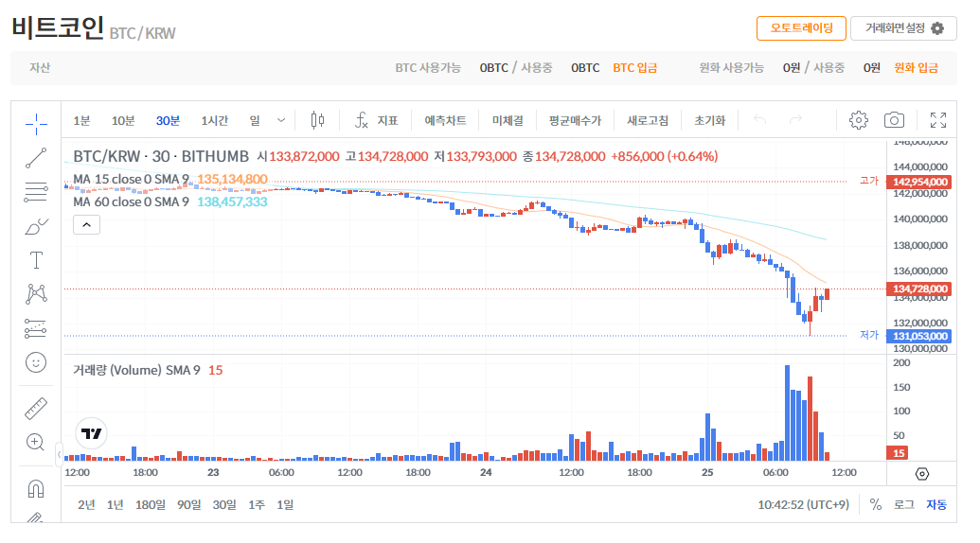Image resolution: width=980 pixels, height=543 pixels.
Task: Activate the zoom in tool
Action: tap(36, 443)
